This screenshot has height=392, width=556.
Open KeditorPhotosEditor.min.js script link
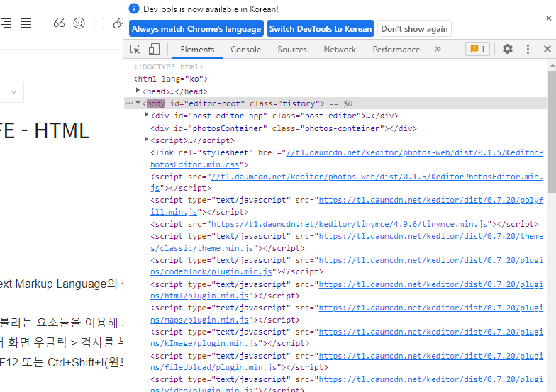pos(347,182)
